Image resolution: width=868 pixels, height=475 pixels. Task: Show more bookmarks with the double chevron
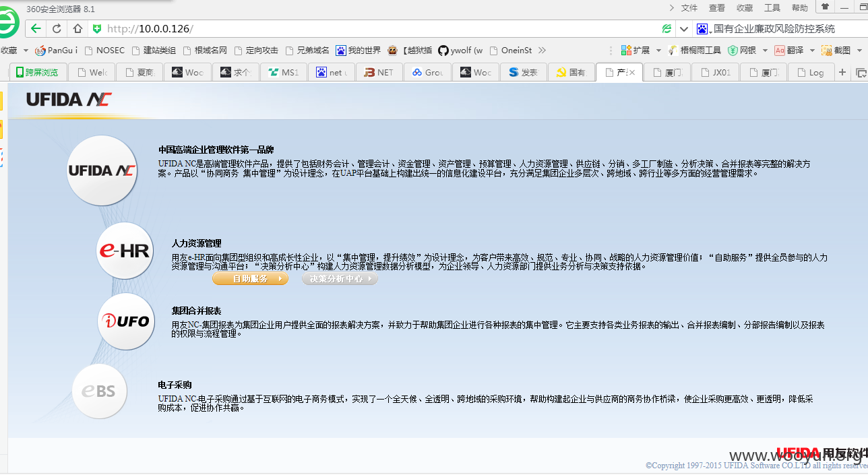coord(542,51)
